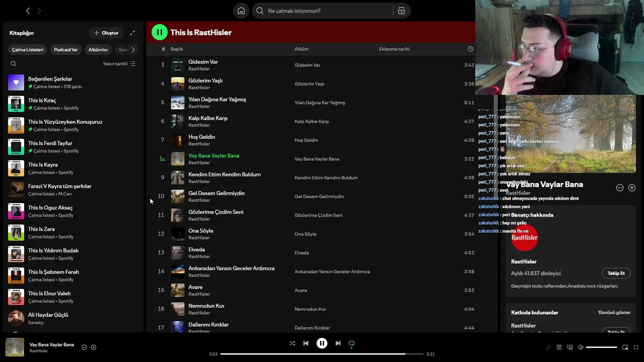Toggle shuffle playback
The height and width of the screenshot is (362, 644).
pyautogui.click(x=292, y=343)
